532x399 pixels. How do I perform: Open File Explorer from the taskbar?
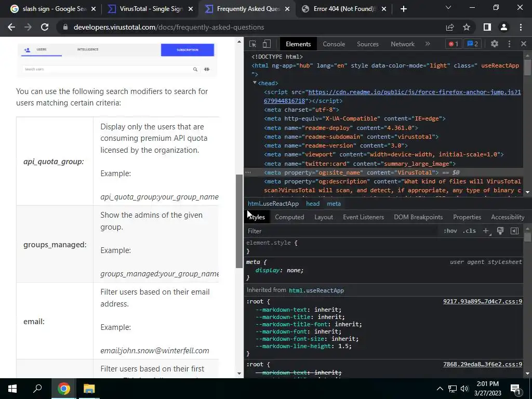pyautogui.click(x=89, y=389)
